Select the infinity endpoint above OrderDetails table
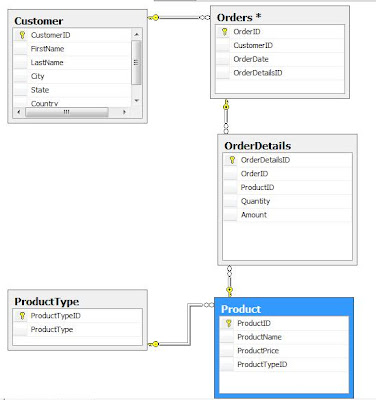 tap(226, 129)
